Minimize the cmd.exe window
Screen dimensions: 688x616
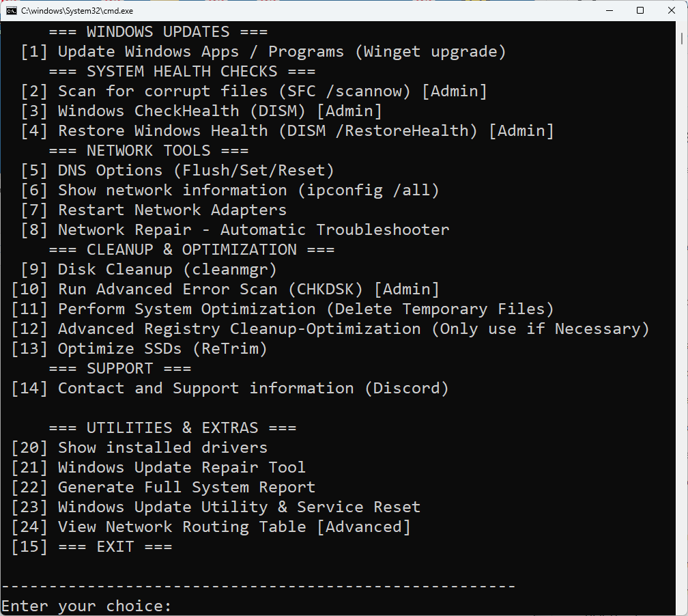609,10
